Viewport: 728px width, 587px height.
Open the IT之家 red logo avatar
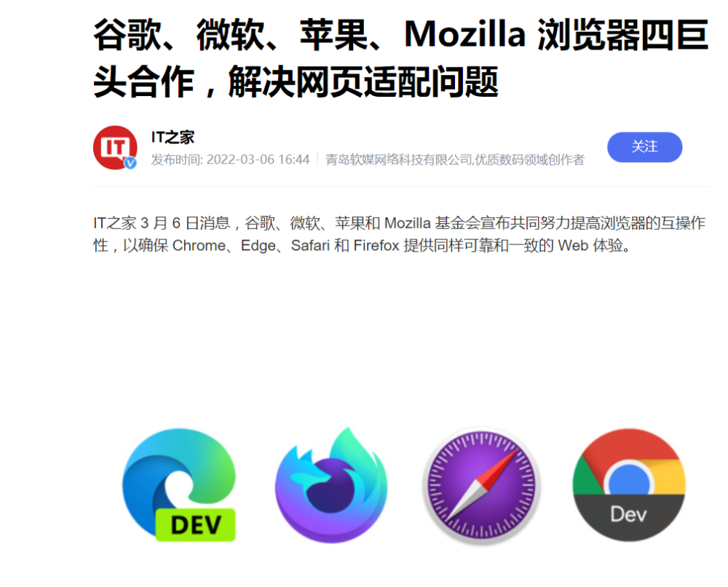(x=115, y=147)
